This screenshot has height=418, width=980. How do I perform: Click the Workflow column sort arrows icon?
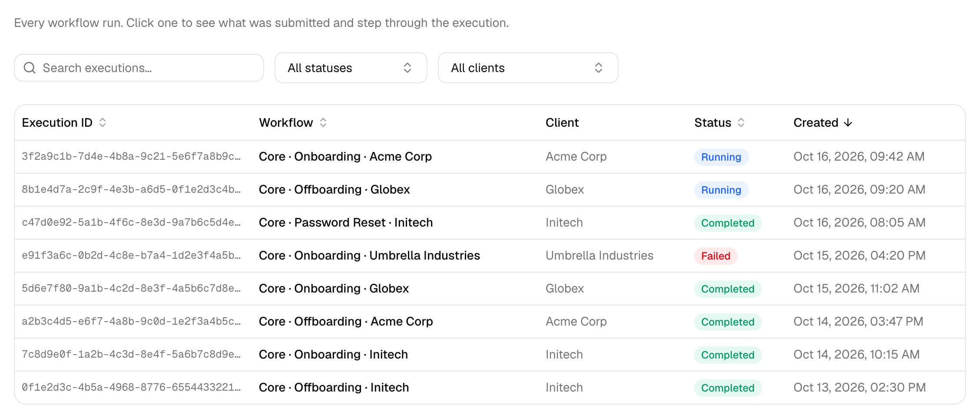323,122
